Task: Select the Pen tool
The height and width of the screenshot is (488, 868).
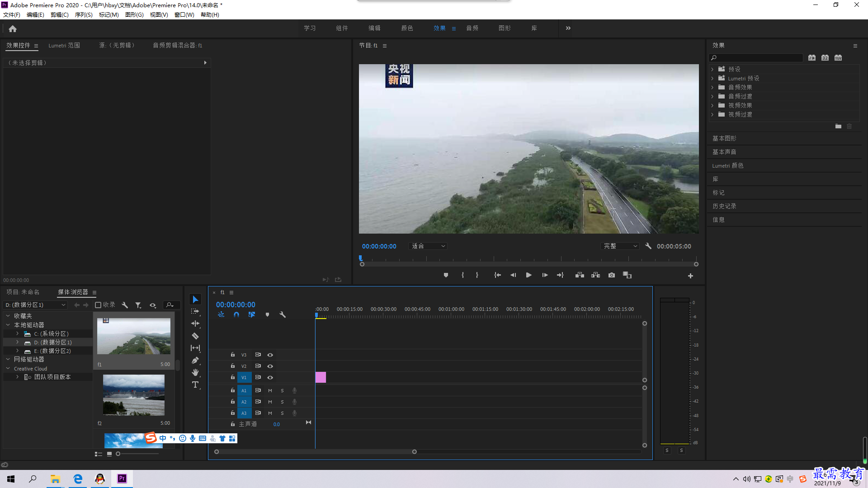Action: tap(195, 360)
